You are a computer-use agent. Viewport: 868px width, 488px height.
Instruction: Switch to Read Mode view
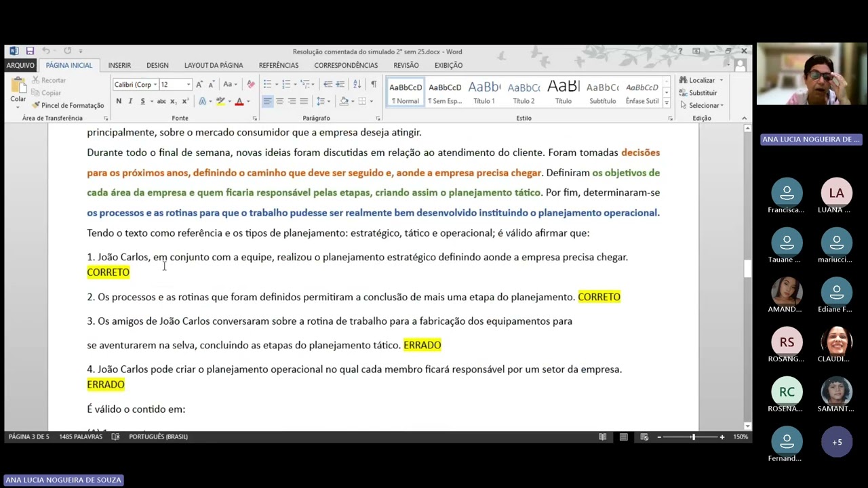tap(603, 437)
